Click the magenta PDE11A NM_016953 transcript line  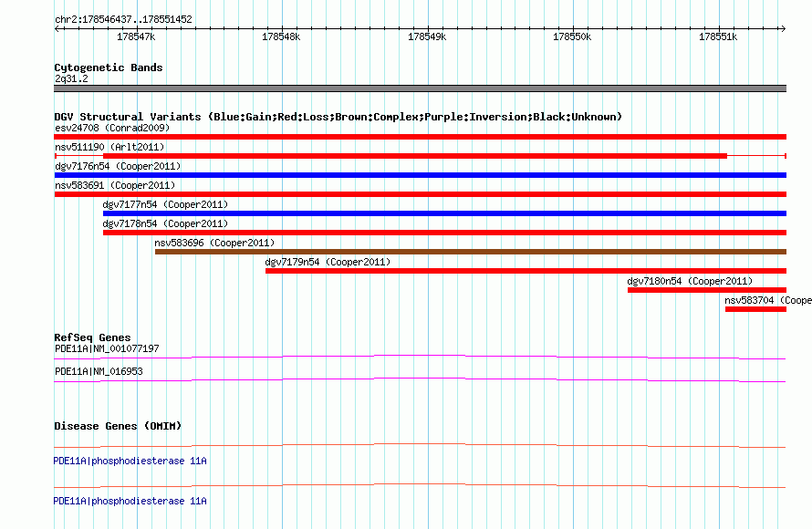(x=420, y=379)
